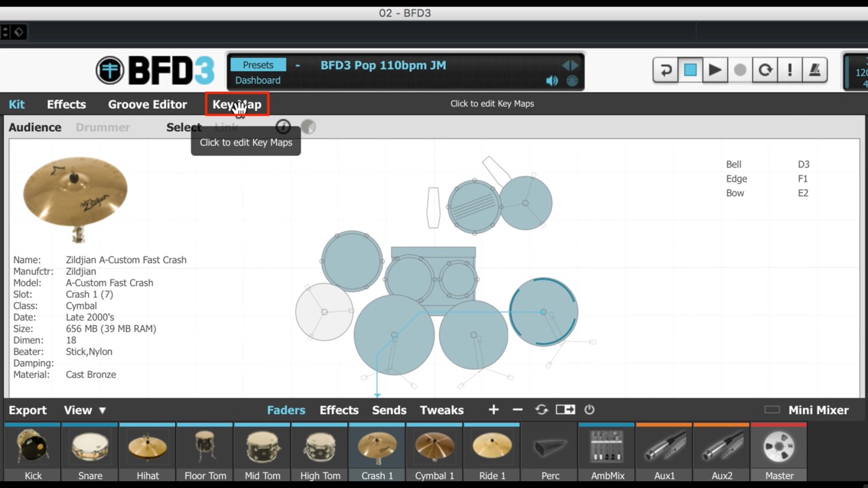
Task: Open the Export menu
Action: pos(27,410)
